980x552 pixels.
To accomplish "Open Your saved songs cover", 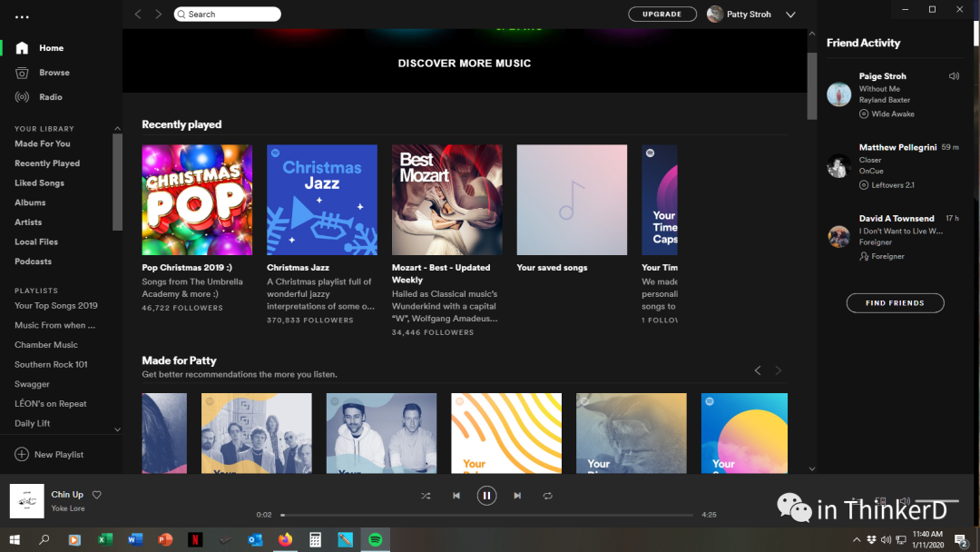I will 572,200.
